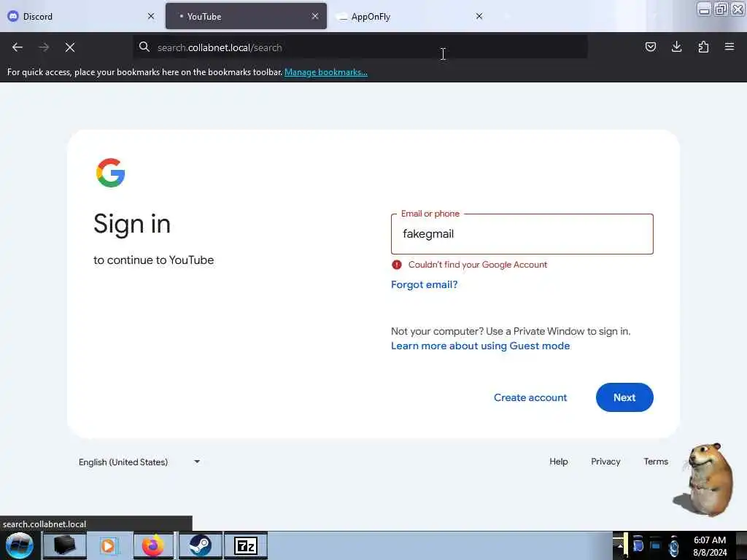Select the YouTube tab
The width and height of the screenshot is (747, 560).
pos(246,16)
